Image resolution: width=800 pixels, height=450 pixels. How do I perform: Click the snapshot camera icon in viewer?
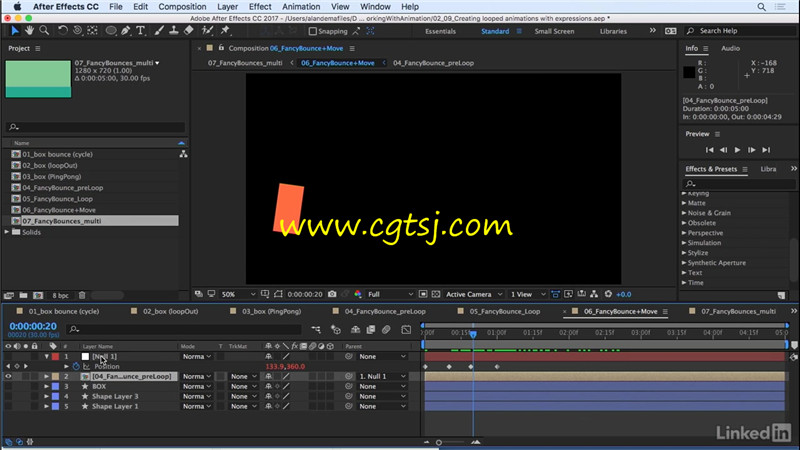point(332,294)
